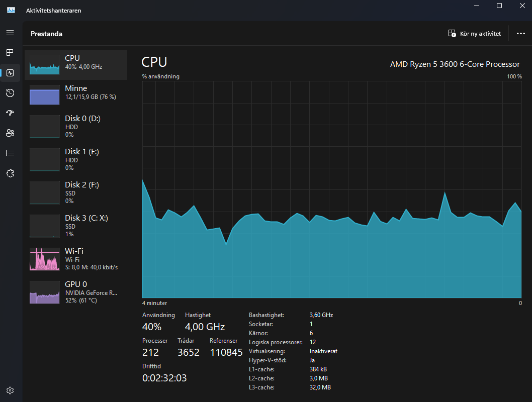
Task: Select Disk 3 (C: X:) item
Action: click(76, 226)
